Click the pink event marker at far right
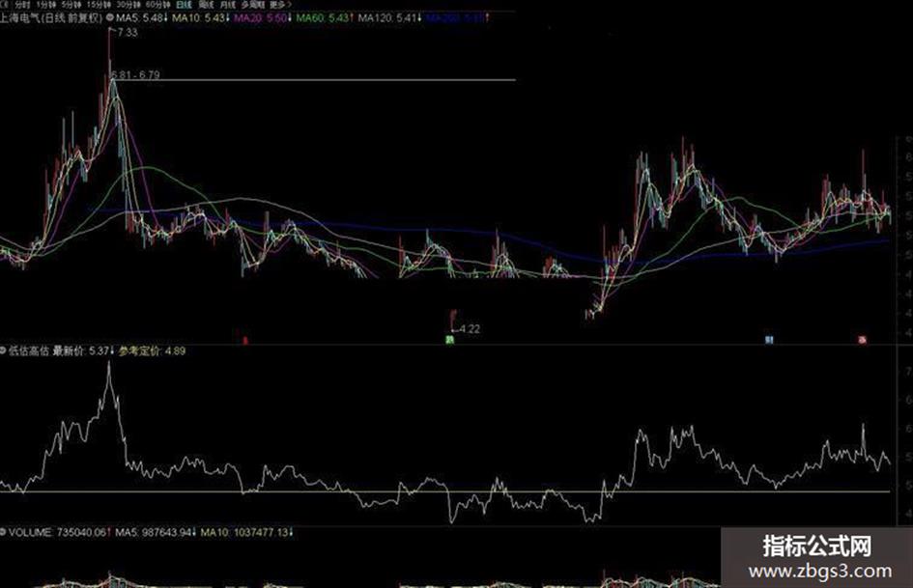913x588 pixels. tap(863, 340)
